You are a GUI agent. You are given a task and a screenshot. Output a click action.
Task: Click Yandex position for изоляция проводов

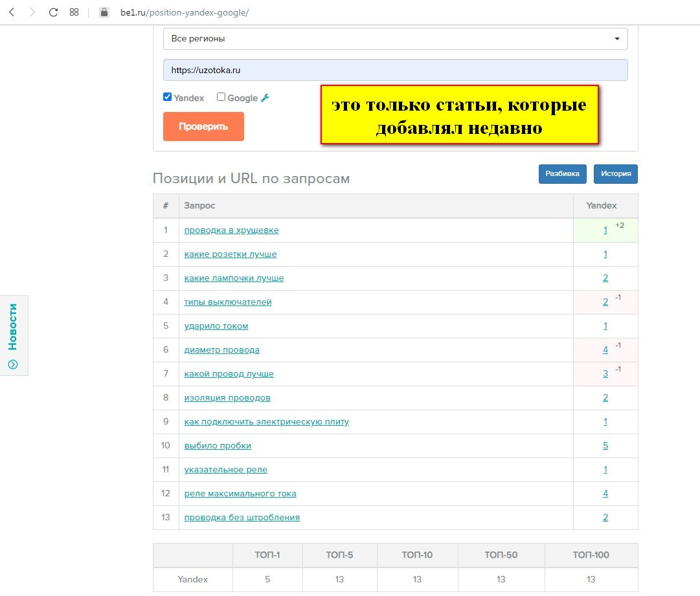click(x=605, y=398)
